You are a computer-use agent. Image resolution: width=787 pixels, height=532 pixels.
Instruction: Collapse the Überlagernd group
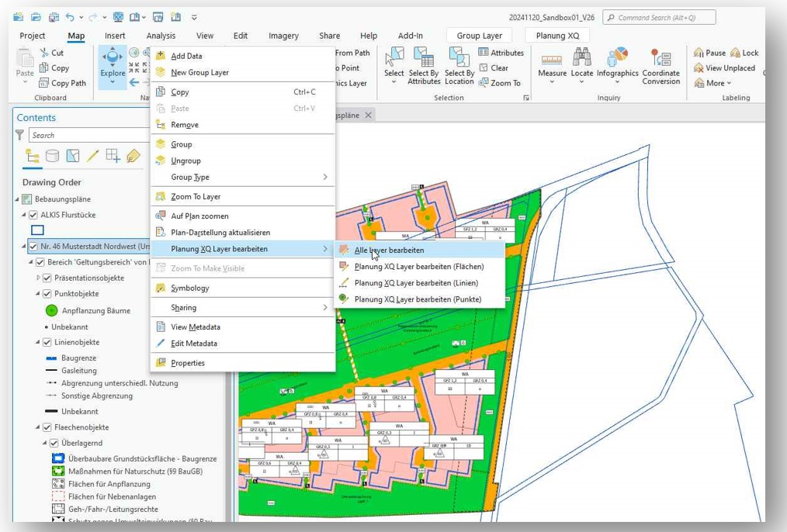click(x=45, y=444)
